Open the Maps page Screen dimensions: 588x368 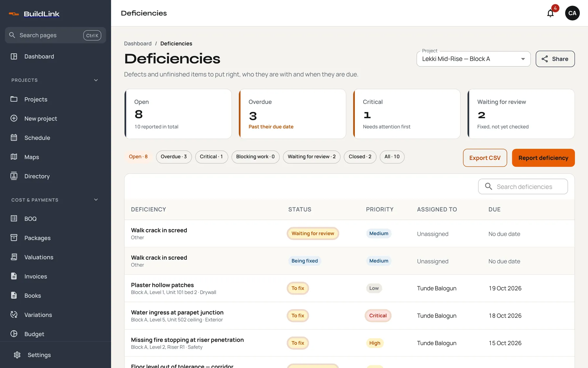point(56,157)
